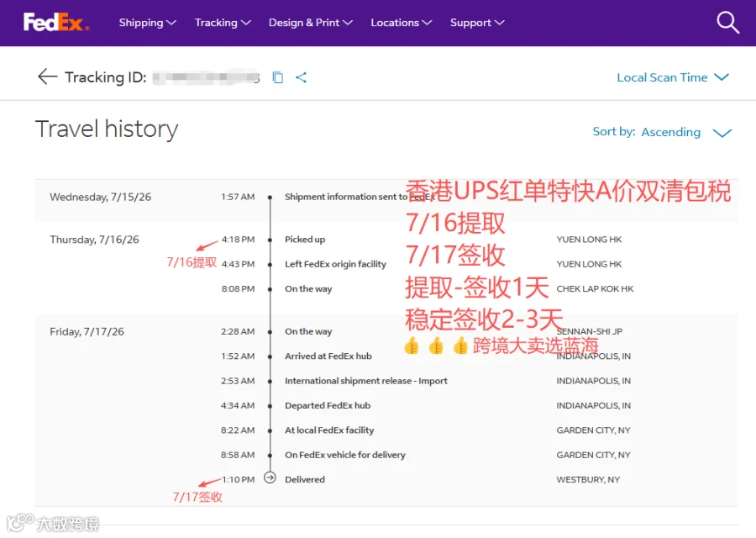Select location 'WESTBURY, NY'

coord(588,479)
